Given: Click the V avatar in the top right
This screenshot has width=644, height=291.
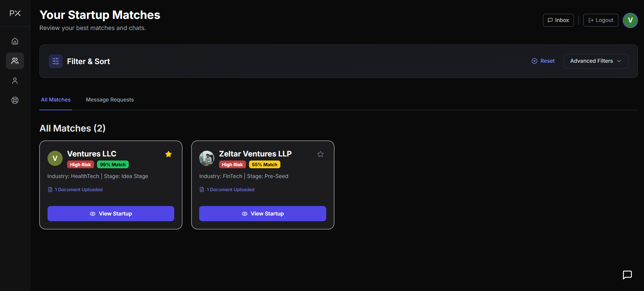Looking at the screenshot, I should [630, 20].
